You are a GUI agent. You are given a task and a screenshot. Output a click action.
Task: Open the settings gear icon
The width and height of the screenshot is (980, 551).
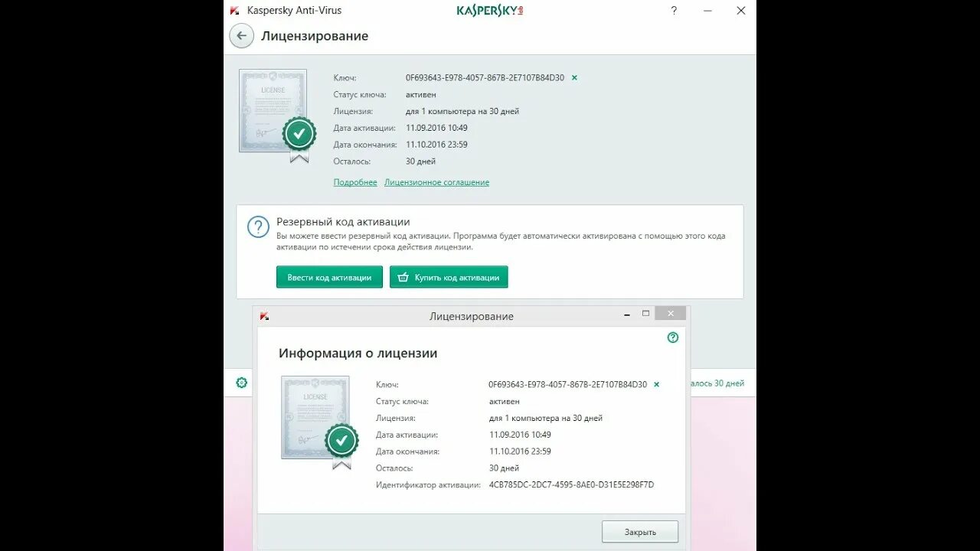(242, 383)
